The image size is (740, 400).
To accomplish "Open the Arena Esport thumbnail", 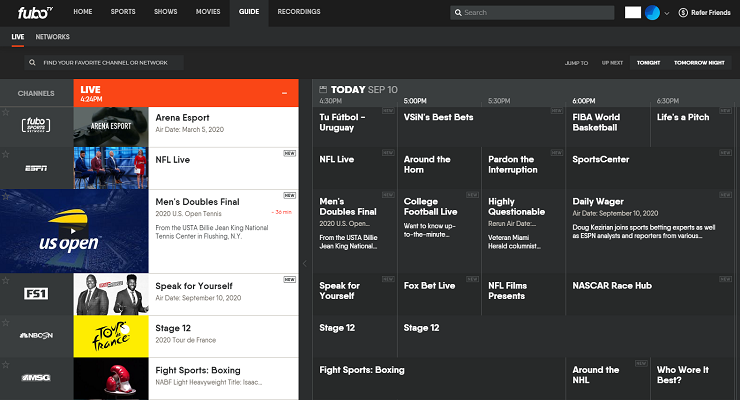I will coord(111,127).
